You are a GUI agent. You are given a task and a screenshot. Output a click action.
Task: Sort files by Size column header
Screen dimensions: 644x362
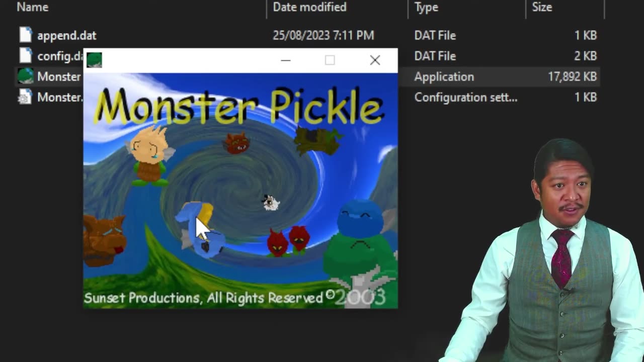(x=542, y=7)
